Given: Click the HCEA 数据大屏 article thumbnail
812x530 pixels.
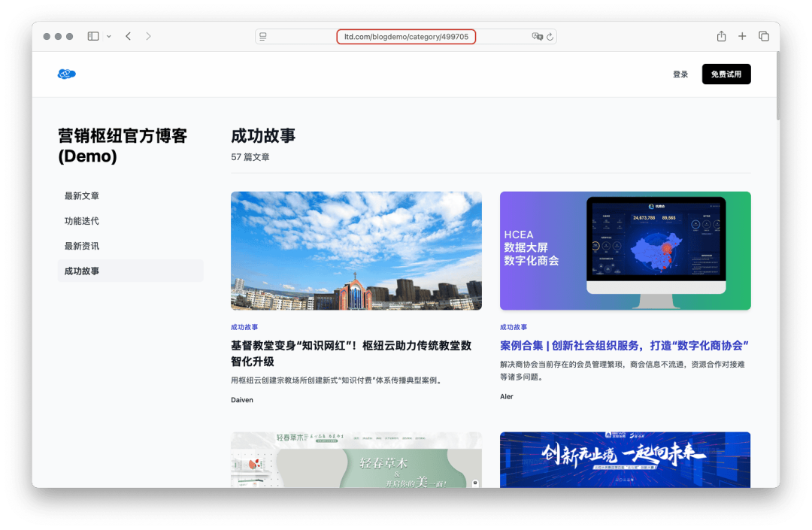Looking at the screenshot, I should pos(625,250).
